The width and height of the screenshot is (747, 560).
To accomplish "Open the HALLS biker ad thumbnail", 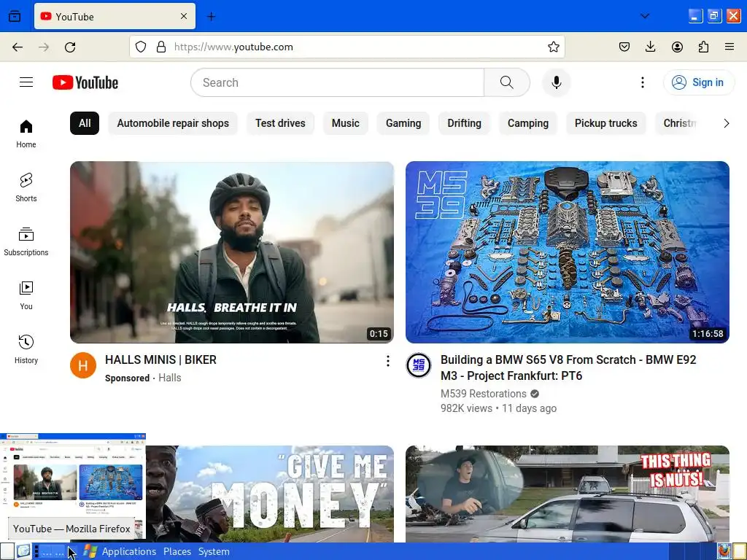I will 232,252.
